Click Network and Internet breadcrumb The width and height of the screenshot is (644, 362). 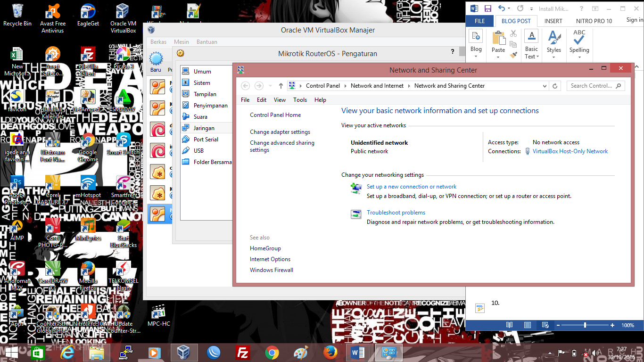377,86
